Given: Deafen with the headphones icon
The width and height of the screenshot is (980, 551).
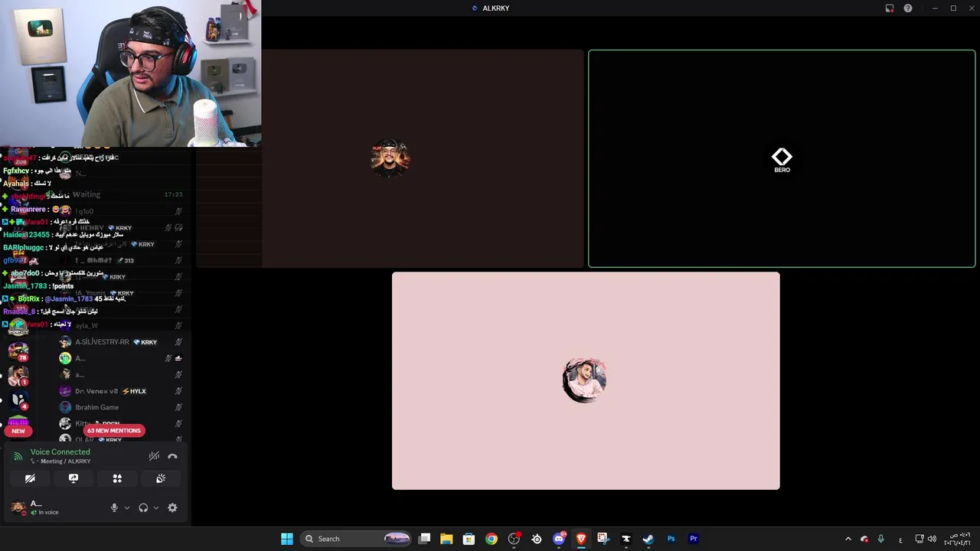Looking at the screenshot, I should click(143, 507).
